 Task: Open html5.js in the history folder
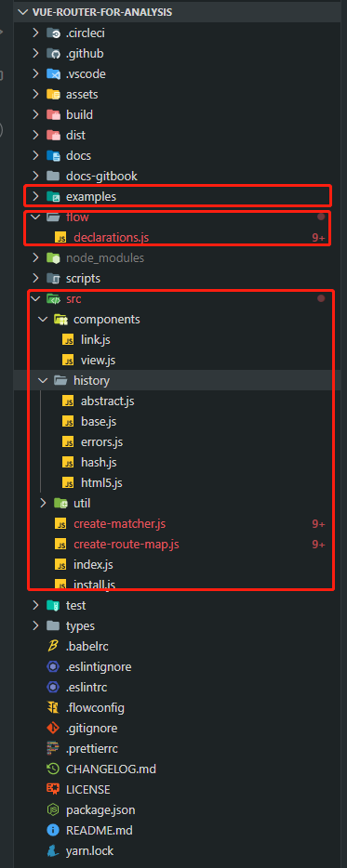(x=101, y=482)
